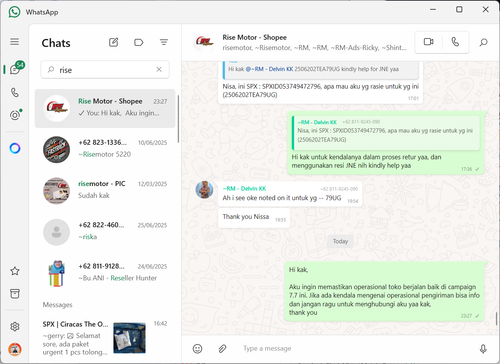Record a voice message with microphone
This screenshot has width=500, height=364.
click(483, 349)
